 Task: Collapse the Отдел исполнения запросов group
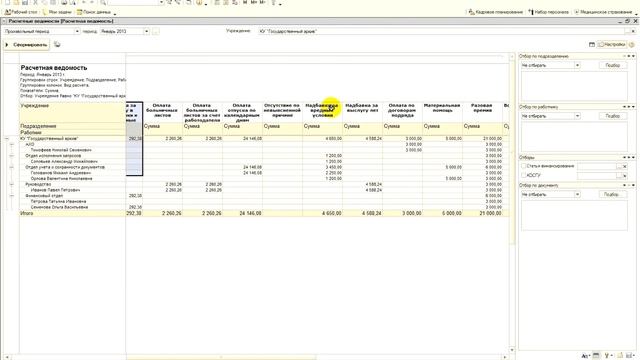11,156
